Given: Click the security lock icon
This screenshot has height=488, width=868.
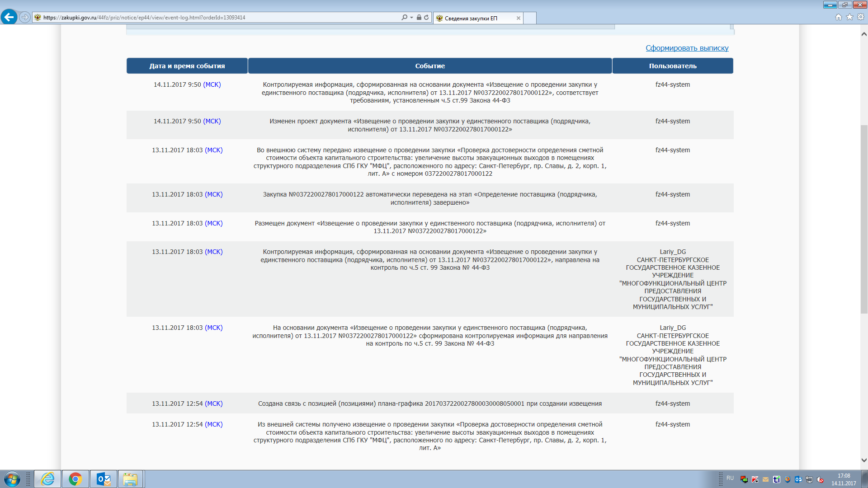Looking at the screenshot, I should tap(419, 17).
